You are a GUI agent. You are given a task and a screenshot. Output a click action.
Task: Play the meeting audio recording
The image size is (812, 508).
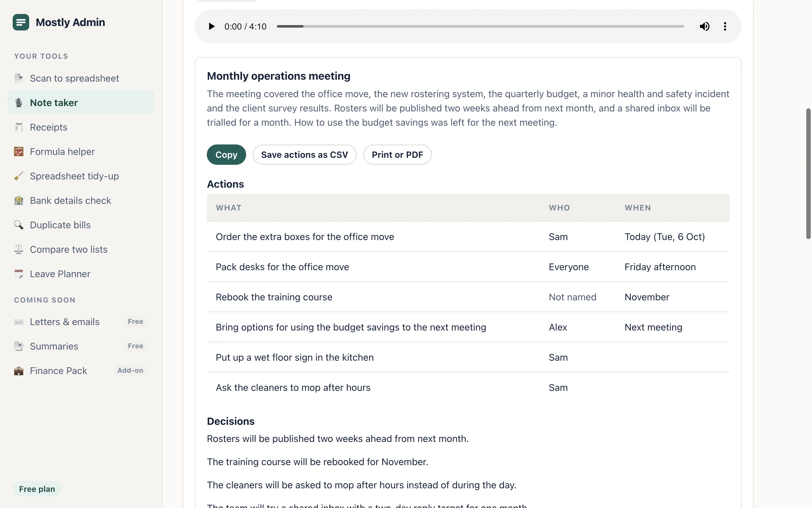coord(211,26)
